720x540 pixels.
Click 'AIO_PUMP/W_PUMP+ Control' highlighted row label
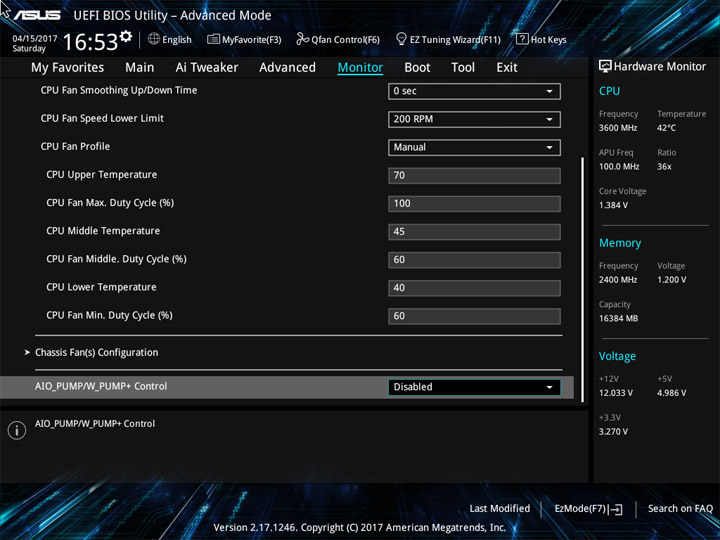(101, 386)
